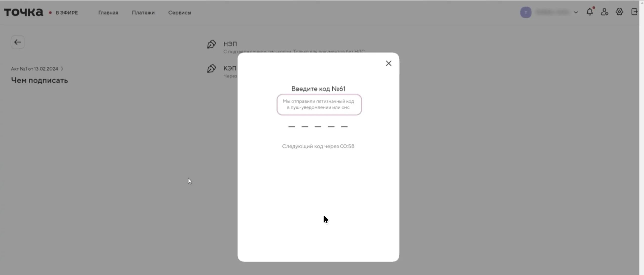The image size is (644, 275).
Task: Close the code entry dialog
Action: pos(388,63)
